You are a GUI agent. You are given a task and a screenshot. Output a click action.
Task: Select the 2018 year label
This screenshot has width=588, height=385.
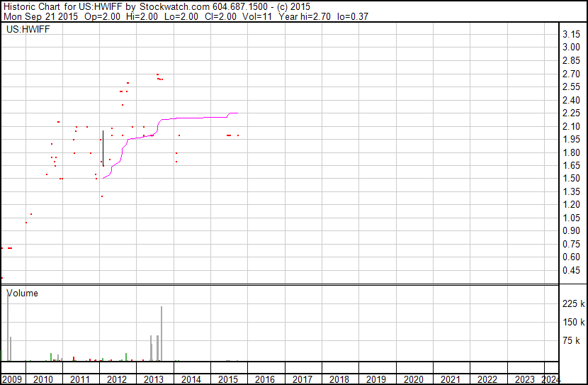[x=339, y=379]
